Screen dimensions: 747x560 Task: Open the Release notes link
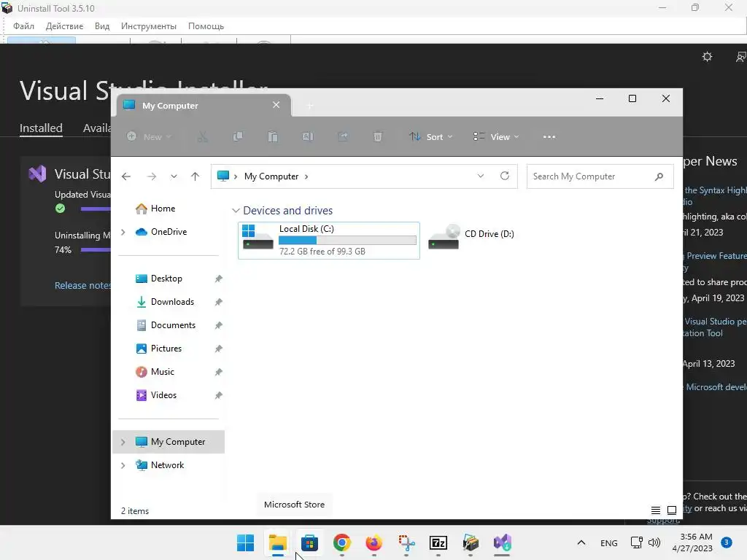[82, 286]
